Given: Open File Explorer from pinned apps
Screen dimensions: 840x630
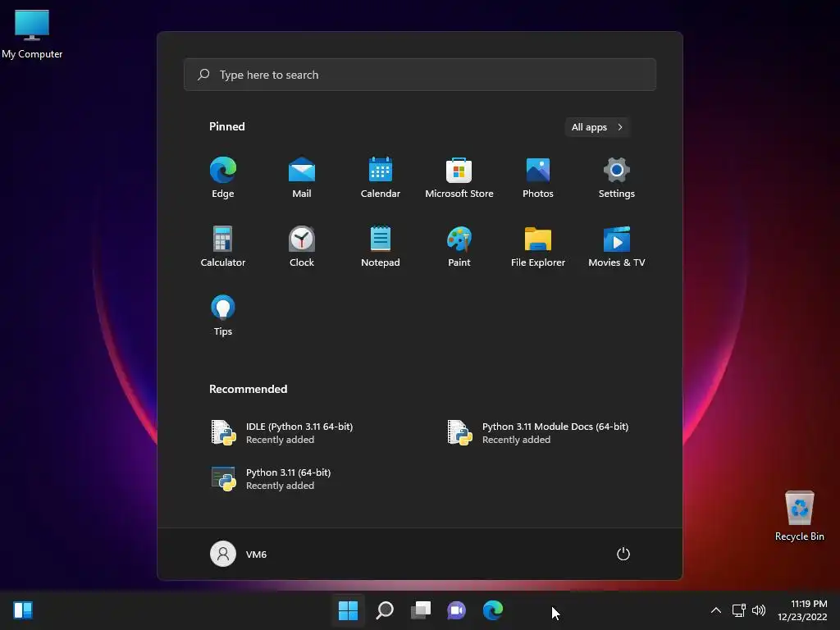Looking at the screenshot, I should click(x=538, y=246).
